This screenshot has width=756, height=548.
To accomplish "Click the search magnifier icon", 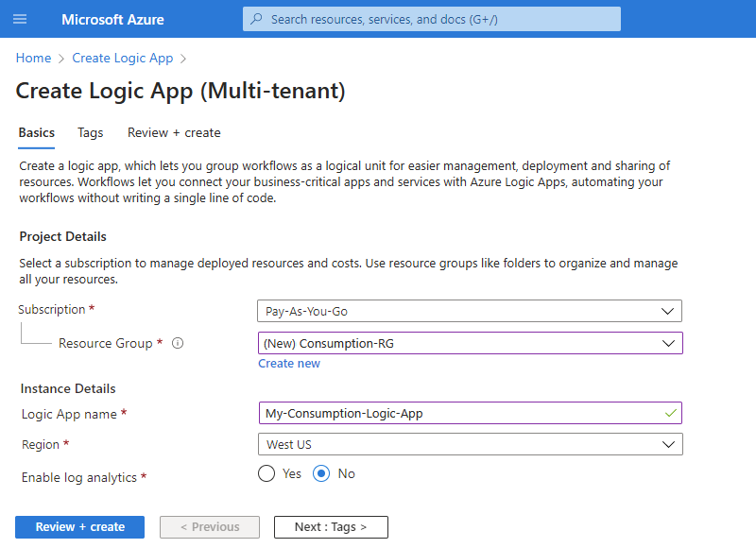I will (x=253, y=19).
